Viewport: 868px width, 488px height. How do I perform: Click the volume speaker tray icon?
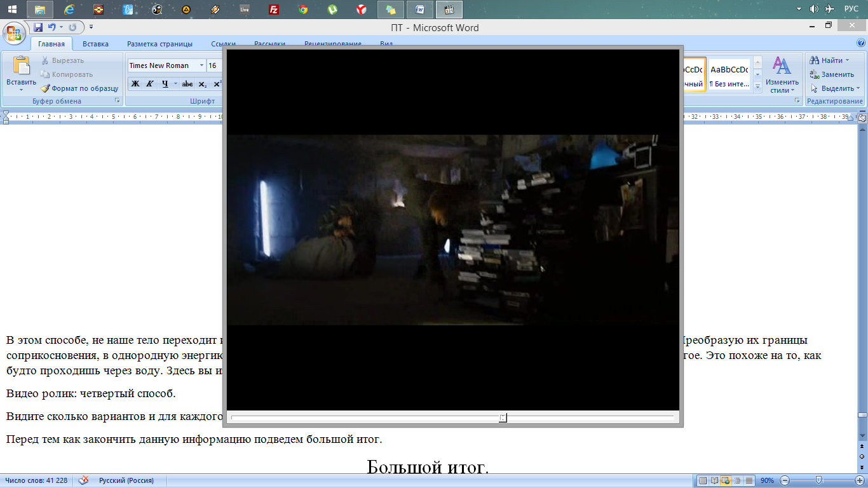[814, 9]
